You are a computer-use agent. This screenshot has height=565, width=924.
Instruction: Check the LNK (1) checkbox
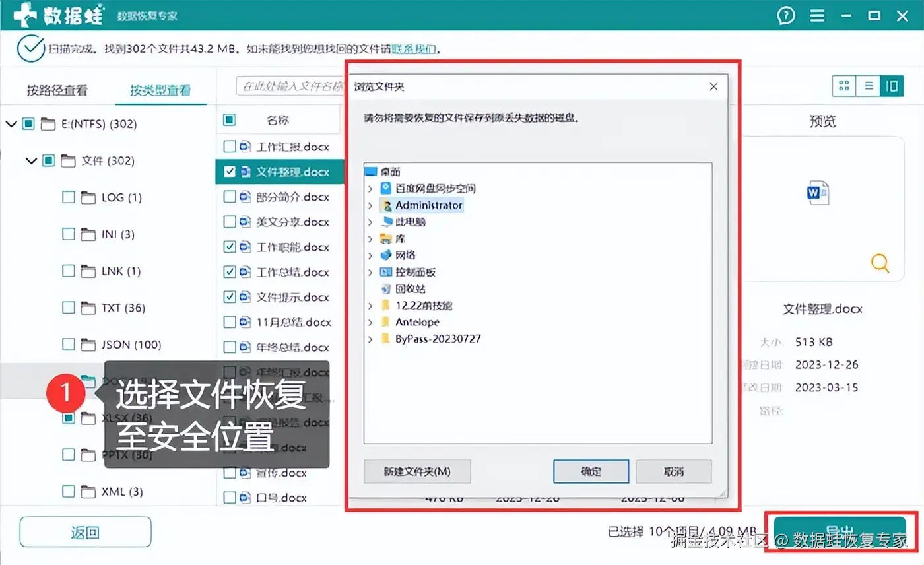point(68,271)
